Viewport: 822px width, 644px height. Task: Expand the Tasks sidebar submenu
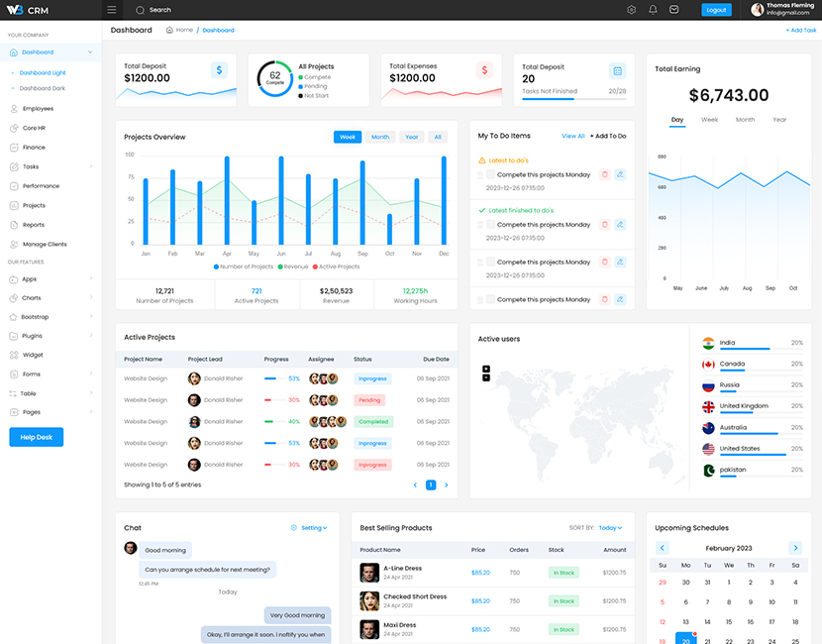pyautogui.click(x=91, y=166)
